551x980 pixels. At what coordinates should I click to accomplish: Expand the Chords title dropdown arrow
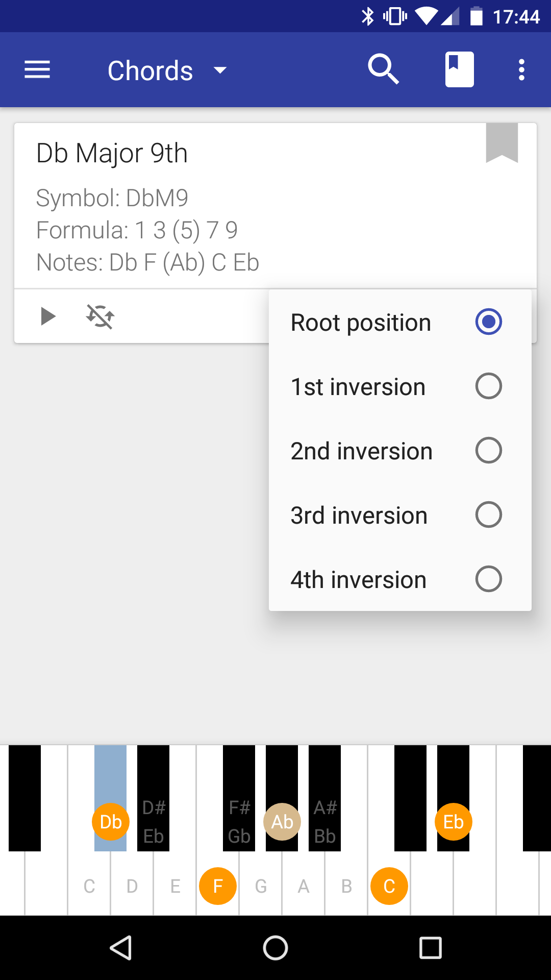[220, 70]
